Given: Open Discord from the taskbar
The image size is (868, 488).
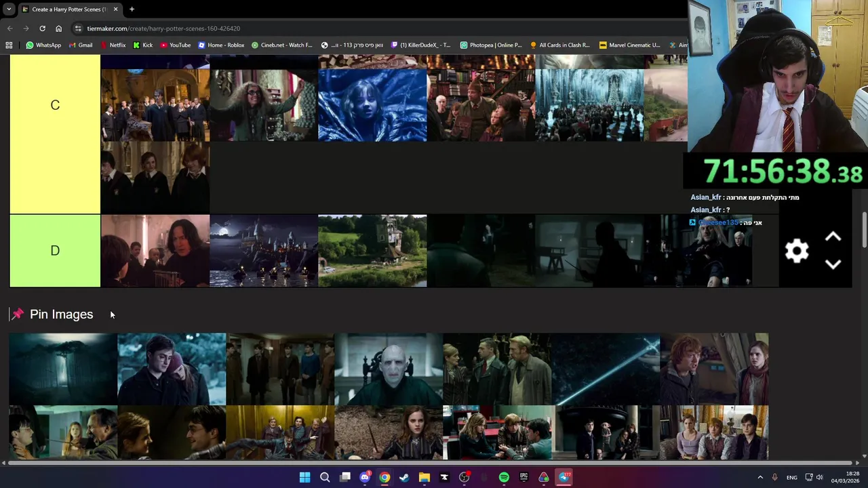Looking at the screenshot, I should pyautogui.click(x=365, y=477).
